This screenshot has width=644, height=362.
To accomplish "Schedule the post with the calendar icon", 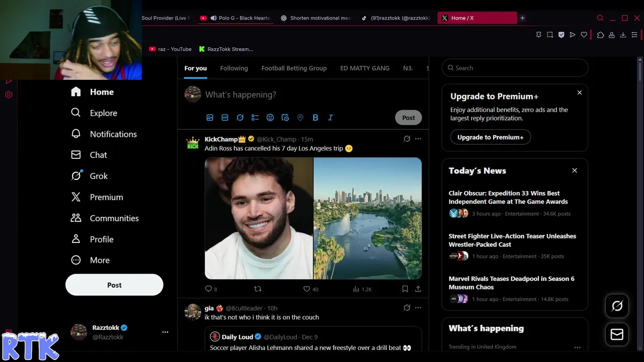I will point(285,118).
